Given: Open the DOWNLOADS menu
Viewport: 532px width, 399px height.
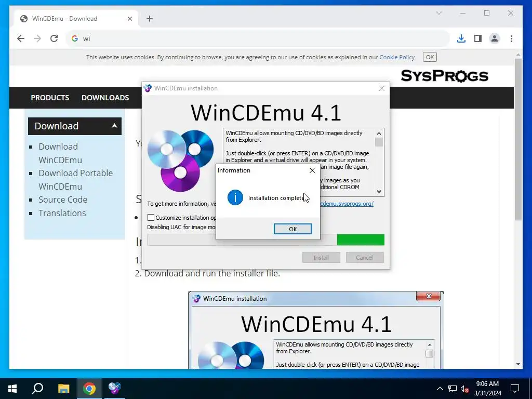Looking at the screenshot, I should (105, 98).
